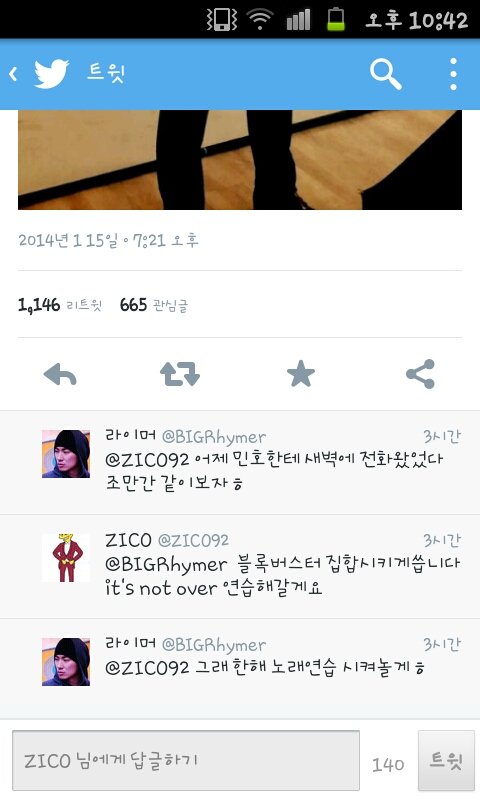Tap the 트윗 title in the header
The image size is (480, 800).
click(106, 72)
